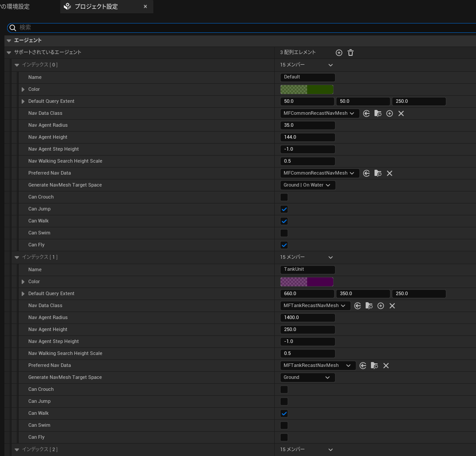Enable Can Fly for TankUnit agent

point(284,437)
